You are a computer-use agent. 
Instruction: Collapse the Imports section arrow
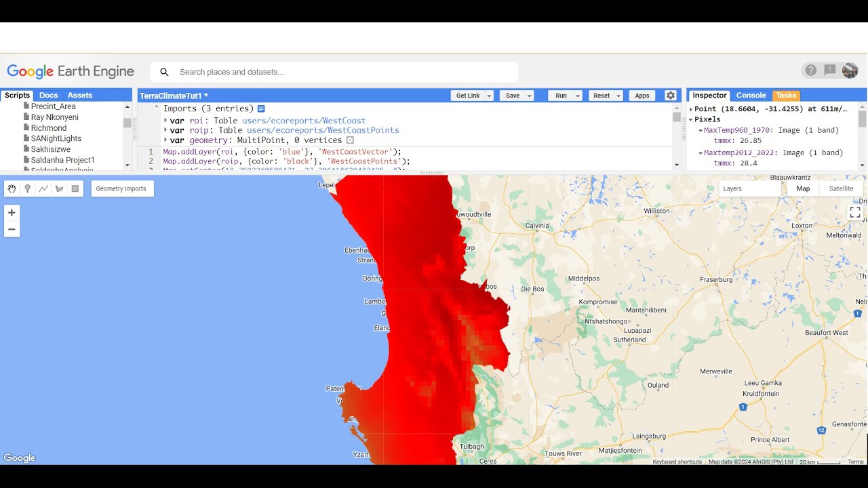point(157,108)
